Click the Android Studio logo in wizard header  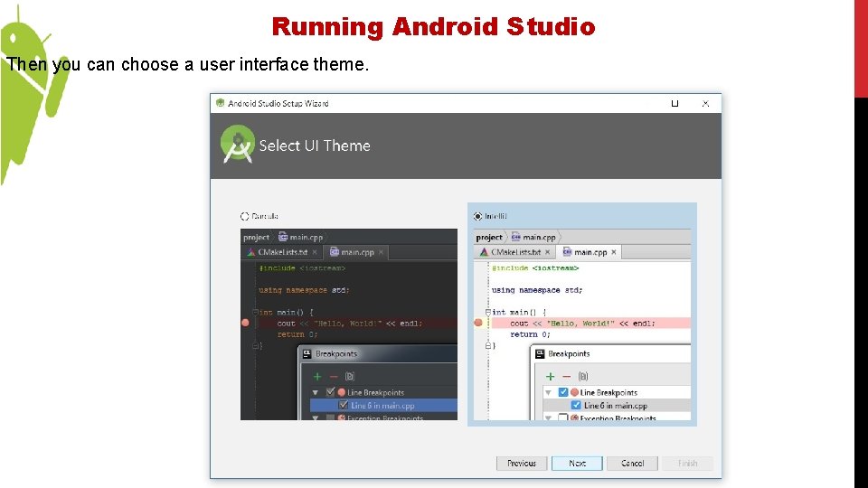238,145
